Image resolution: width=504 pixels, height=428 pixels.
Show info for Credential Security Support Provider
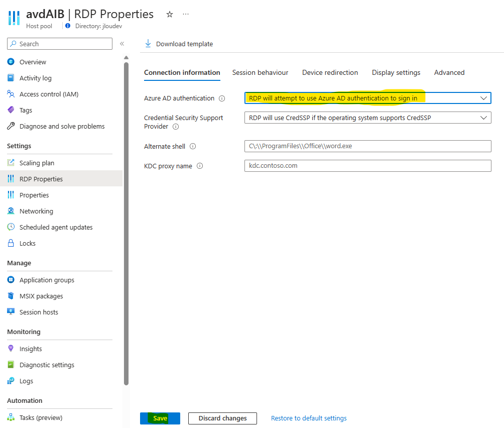pyautogui.click(x=176, y=127)
